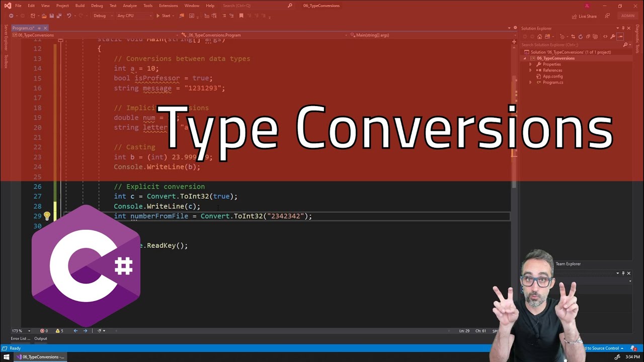Collapse the 06_TypeConversions project node
The width and height of the screenshot is (644, 362).
pyautogui.click(x=525, y=58)
